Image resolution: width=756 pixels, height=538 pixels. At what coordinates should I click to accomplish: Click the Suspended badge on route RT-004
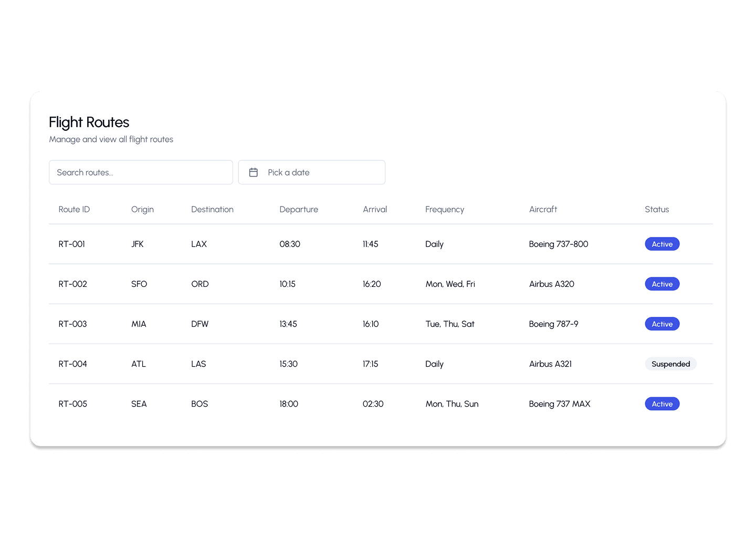[x=671, y=364]
